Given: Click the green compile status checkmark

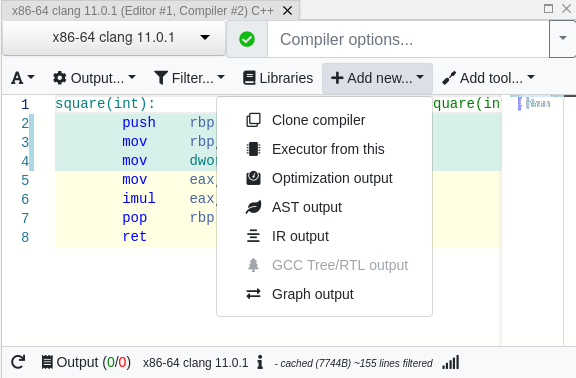Looking at the screenshot, I should click(247, 39).
